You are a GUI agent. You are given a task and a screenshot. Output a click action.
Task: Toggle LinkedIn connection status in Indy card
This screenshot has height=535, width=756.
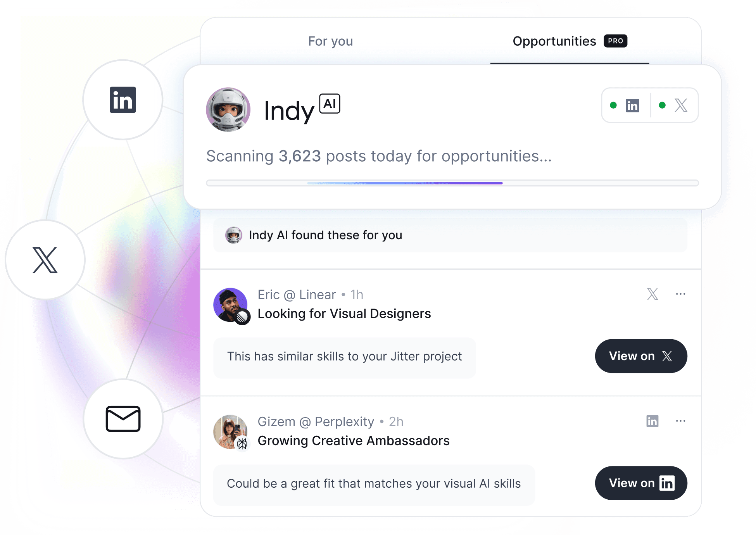(625, 105)
